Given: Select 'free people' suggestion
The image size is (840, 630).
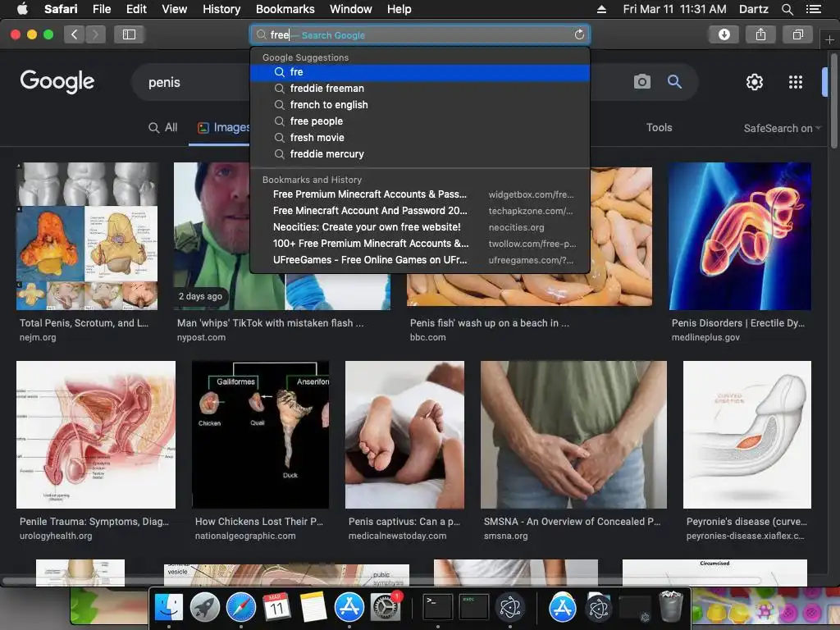Looking at the screenshot, I should coord(420,121).
